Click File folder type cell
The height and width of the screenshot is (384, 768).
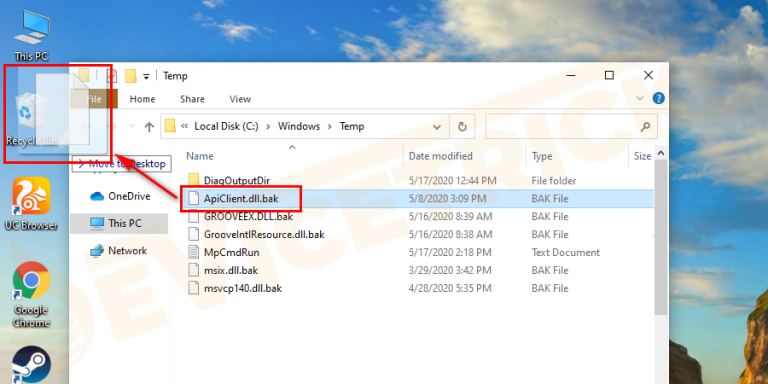pyautogui.click(x=553, y=181)
